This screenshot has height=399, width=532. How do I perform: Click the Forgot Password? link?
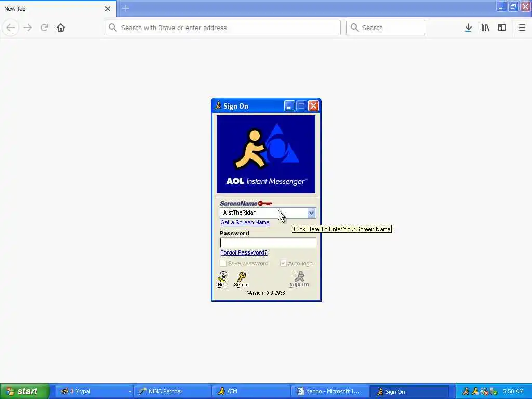click(244, 253)
